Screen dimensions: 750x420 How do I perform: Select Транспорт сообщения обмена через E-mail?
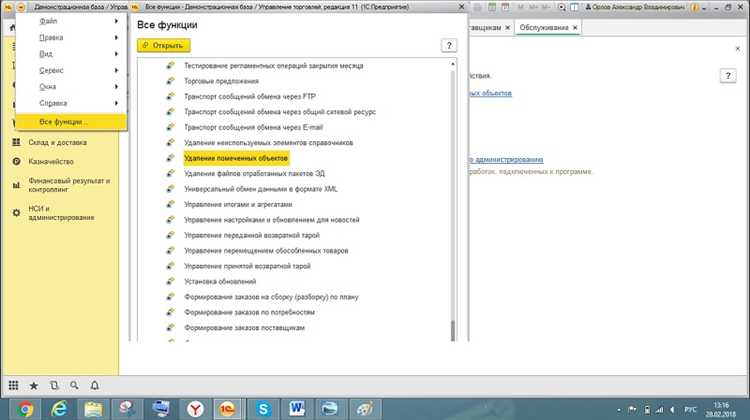coord(254,127)
